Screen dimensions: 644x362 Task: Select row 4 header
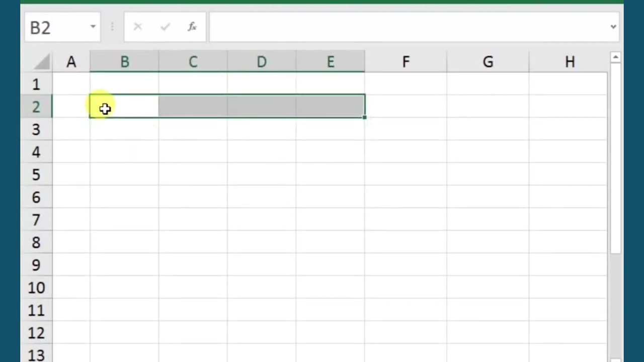point(36,152)
